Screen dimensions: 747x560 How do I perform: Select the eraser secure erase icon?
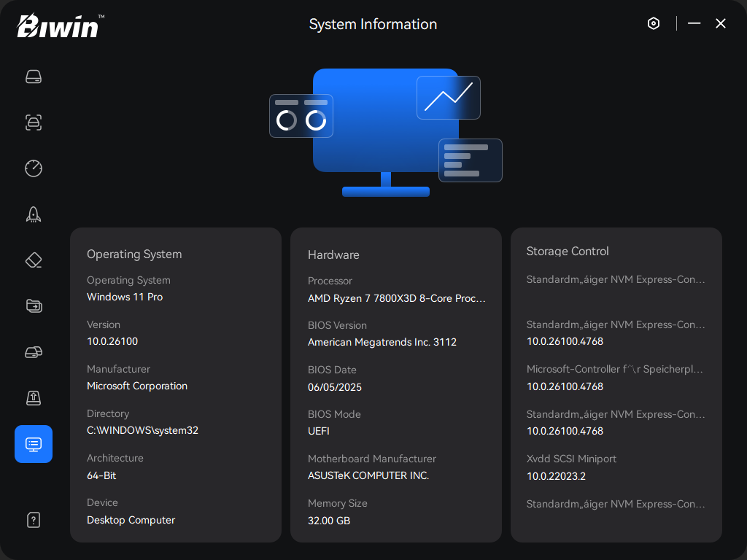point(34,260)
